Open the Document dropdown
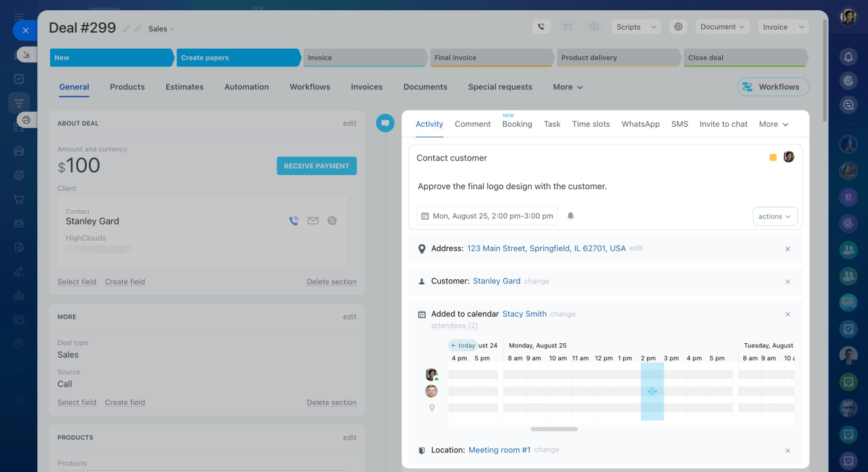 [x=722, y=27]
